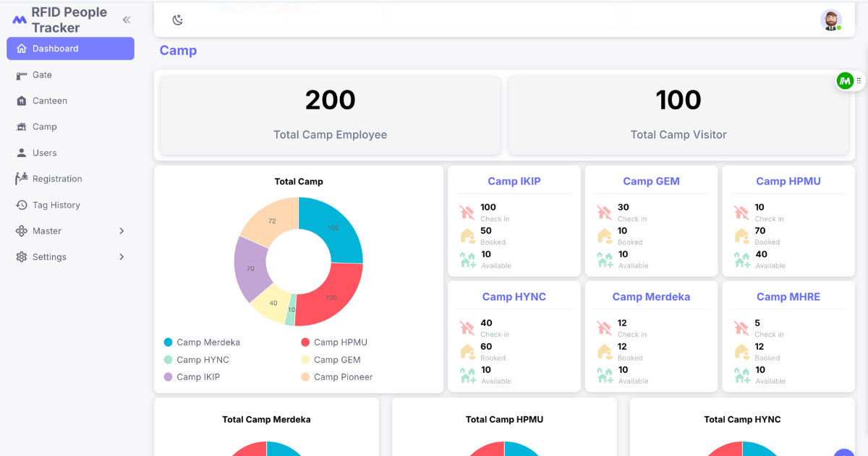The height and width of the screenshot is (456, 868).
Task: Click the green IM floating badge icon
Action: click(x=845, y=81)
